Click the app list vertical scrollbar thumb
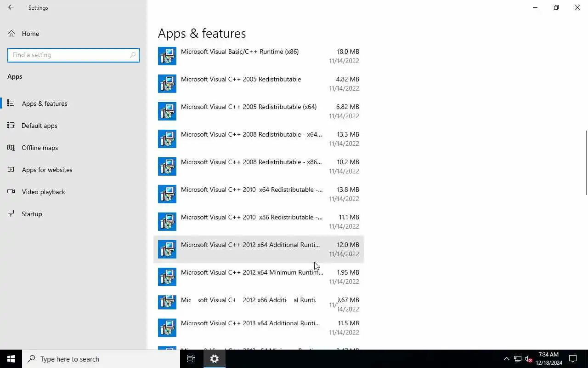 (586, 163)
